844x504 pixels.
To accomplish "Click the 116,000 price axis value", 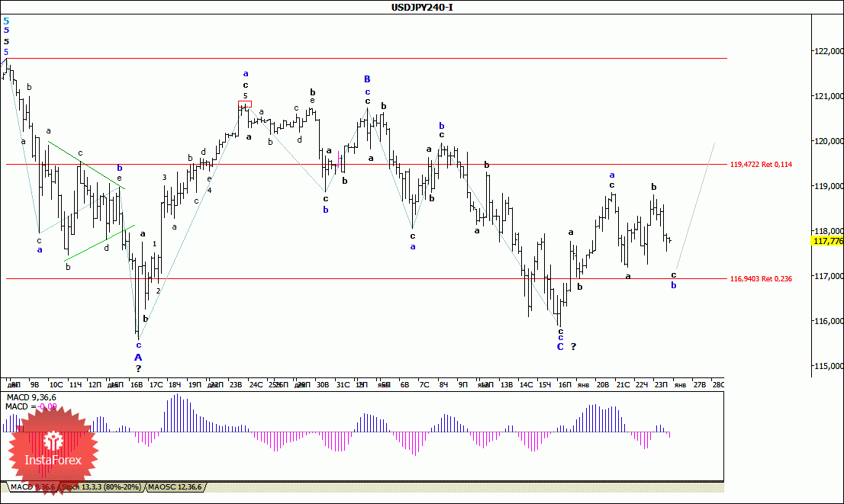I will pyautogui.click(x=830, y=321).
